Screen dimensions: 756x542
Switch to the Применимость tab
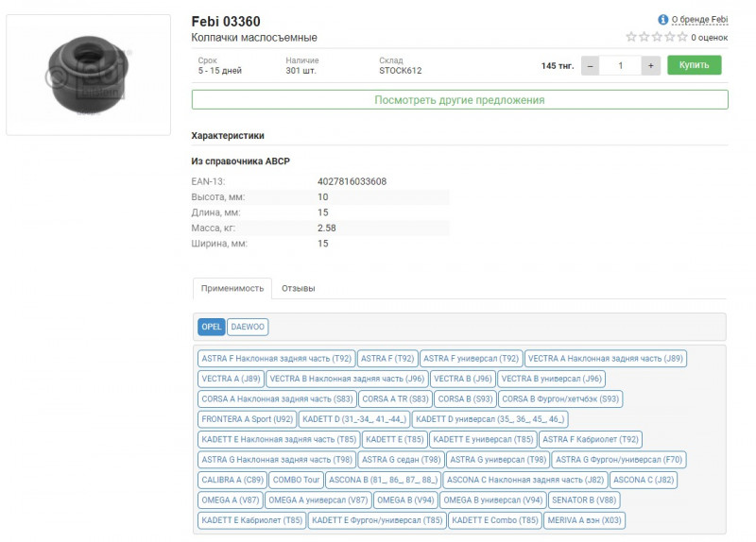(232, 288)
